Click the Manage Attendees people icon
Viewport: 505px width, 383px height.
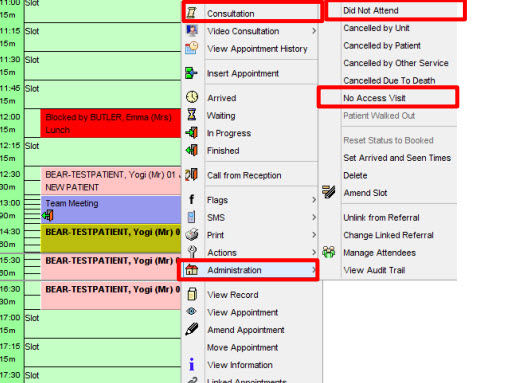[329, 252]
